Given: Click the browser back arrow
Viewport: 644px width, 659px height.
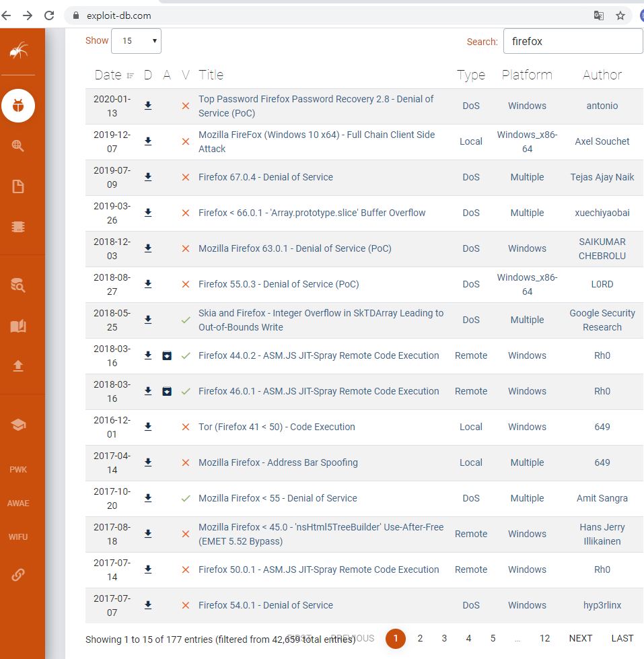Looking at the screenshot, I should (x=6, y=15).
